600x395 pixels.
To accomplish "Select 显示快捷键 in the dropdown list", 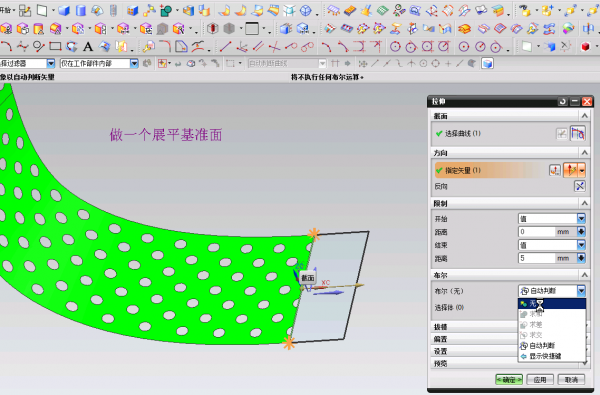I will pyautogui.click(x=552, y=356).
